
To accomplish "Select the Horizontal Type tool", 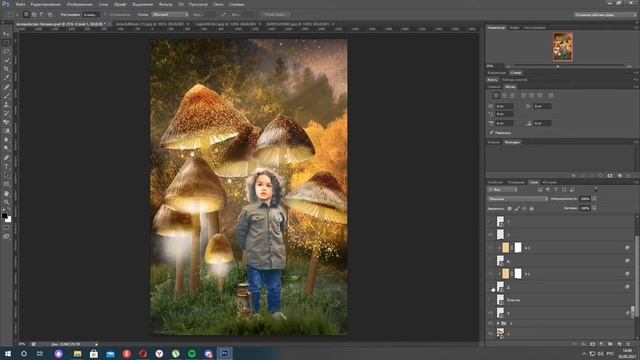I will tap(6, 167).
